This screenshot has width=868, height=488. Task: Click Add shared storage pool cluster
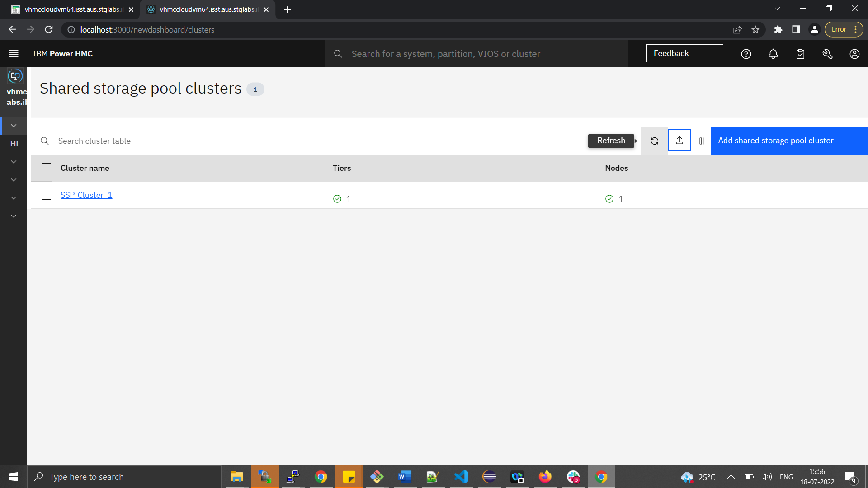click(x=789, y=141)
